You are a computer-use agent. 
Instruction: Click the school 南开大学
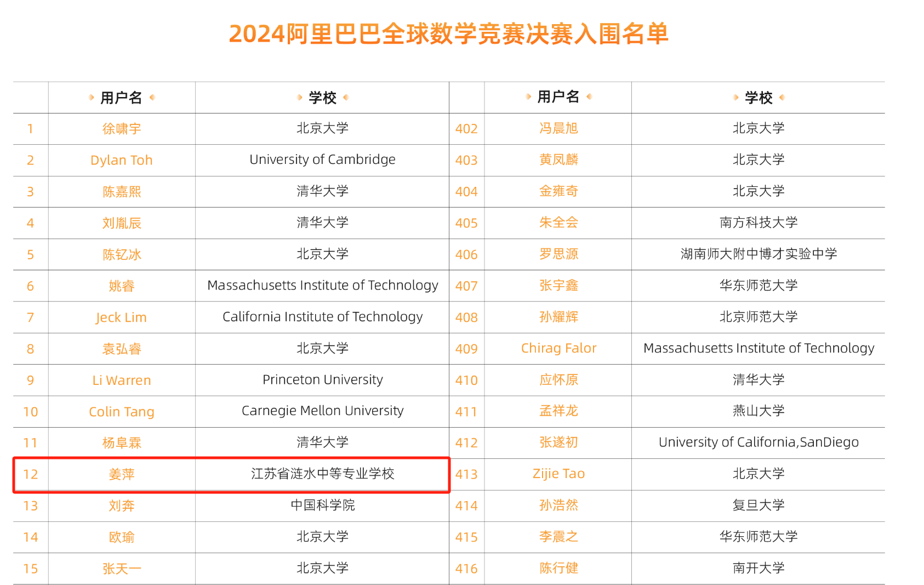coord(758,568)
